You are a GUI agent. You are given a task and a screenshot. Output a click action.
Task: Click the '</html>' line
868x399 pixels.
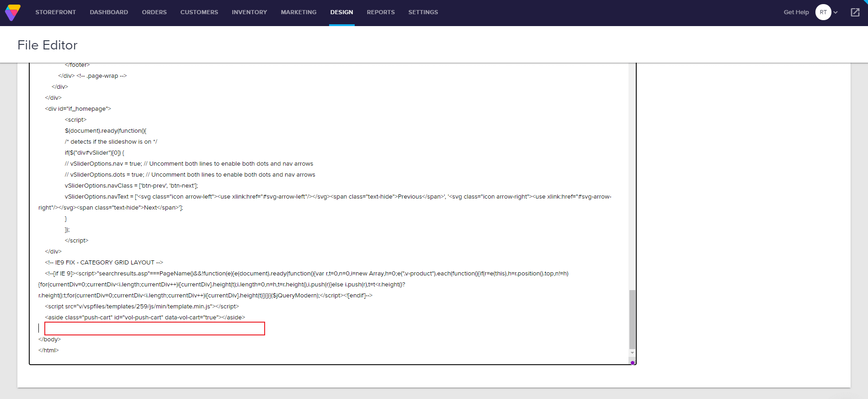[48, 350]
